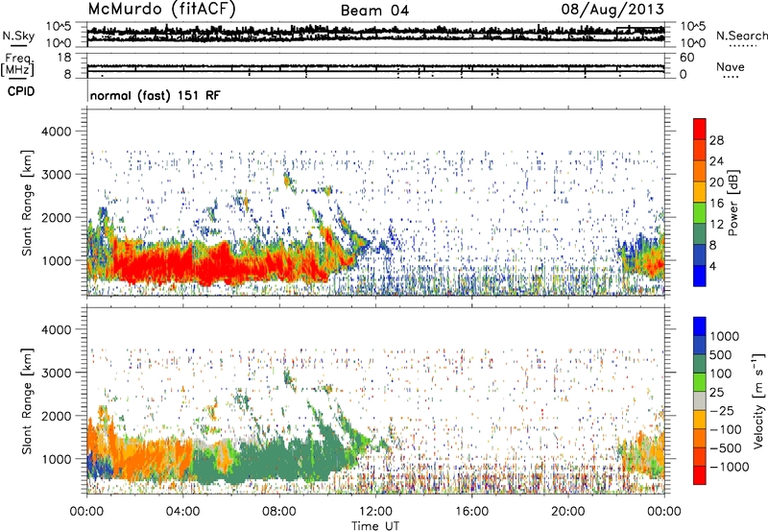The image size is (768, 532).
Task: Pick the bottom red velocity colorbar segment
Action: [x=700, y=475]
